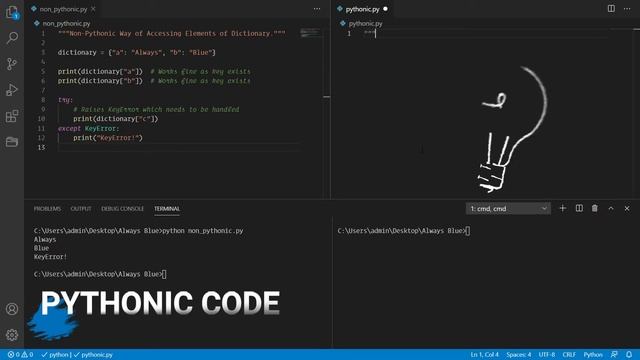Click line 13 in non_pythonic.py editor
Image resolution: width=640 pixels, height=360 pixels.
point(180,147)
